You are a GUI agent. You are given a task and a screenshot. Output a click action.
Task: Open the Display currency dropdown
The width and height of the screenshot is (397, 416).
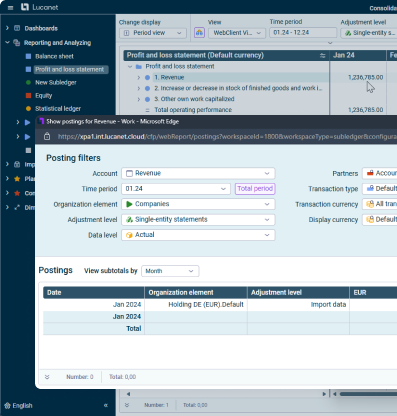pyautogui.click(x=380, y=220)
